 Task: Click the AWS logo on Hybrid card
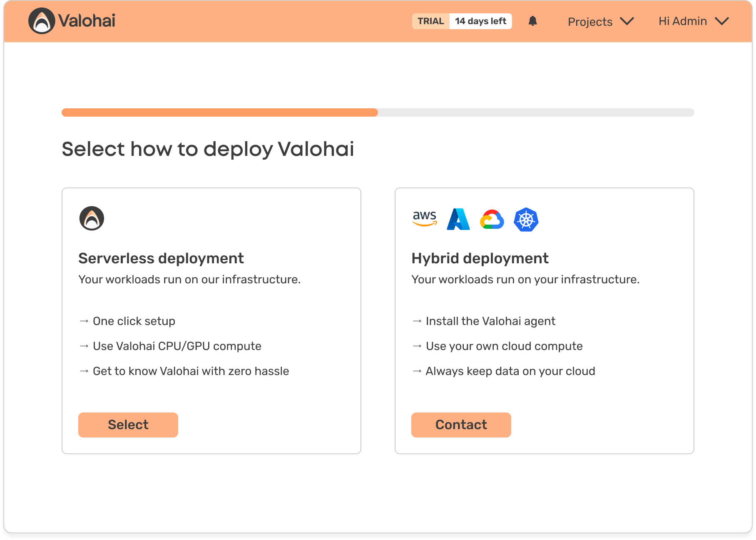tap(425, 219)
